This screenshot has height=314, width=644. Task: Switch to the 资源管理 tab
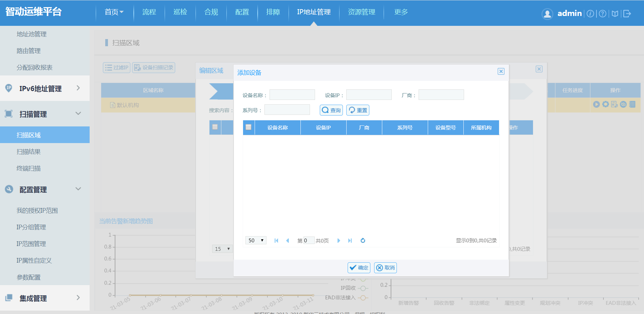[x=361, y=12]
